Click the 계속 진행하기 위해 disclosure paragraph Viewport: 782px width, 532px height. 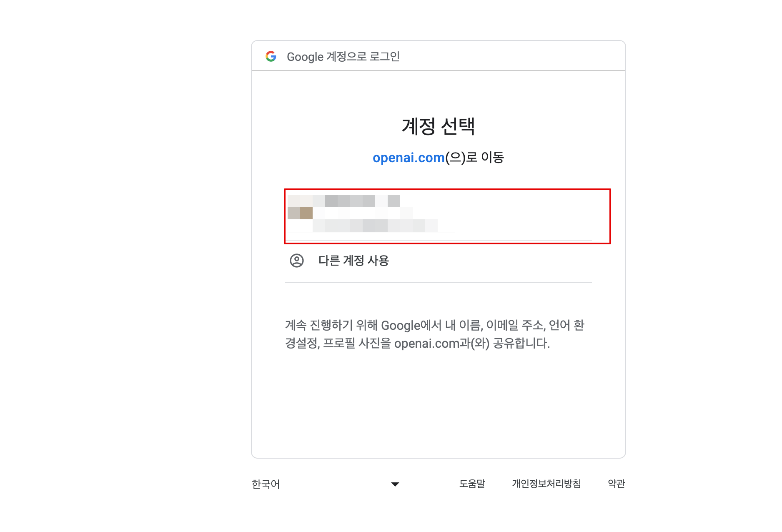435,334
